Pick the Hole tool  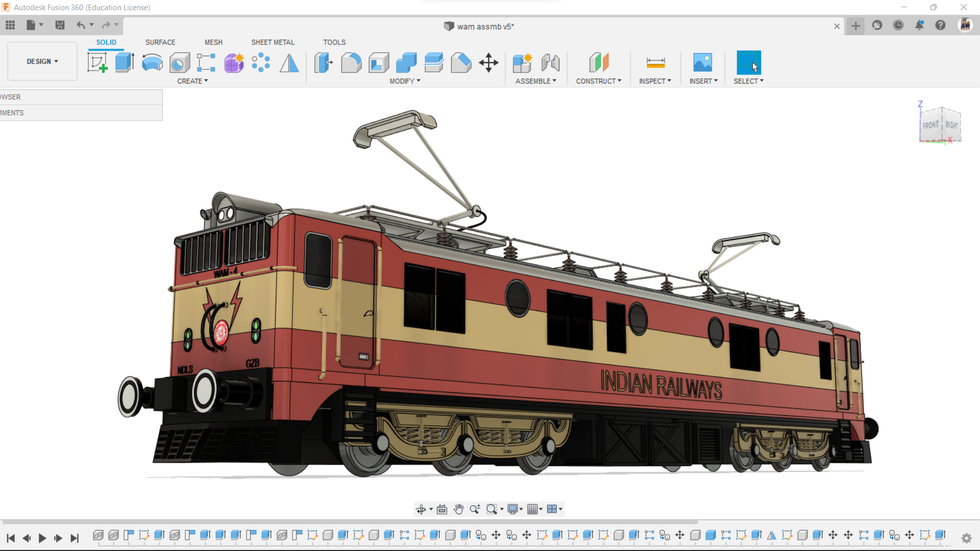180,63
